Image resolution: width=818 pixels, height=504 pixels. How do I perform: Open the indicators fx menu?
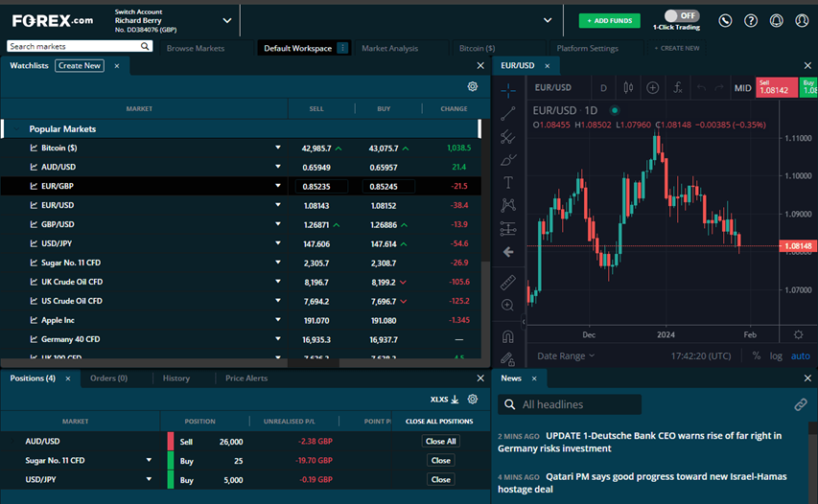(677, 87)
